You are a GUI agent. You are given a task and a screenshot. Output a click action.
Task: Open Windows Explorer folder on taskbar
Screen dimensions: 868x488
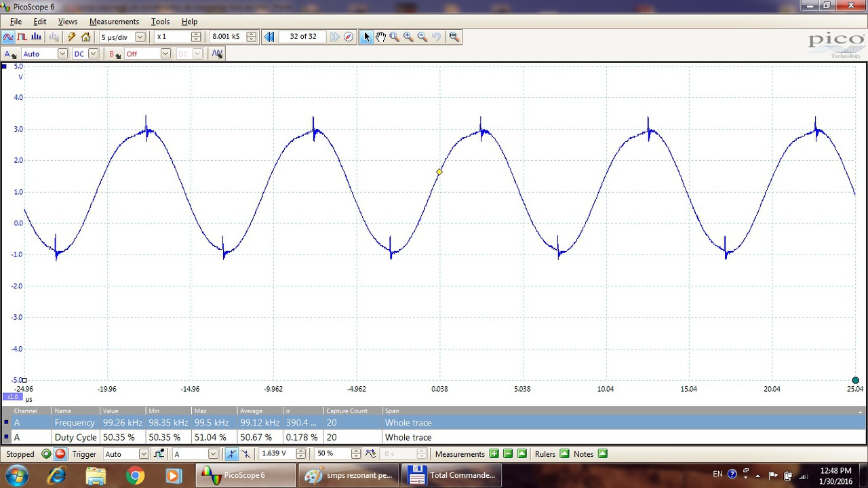[x=96, y=475]
